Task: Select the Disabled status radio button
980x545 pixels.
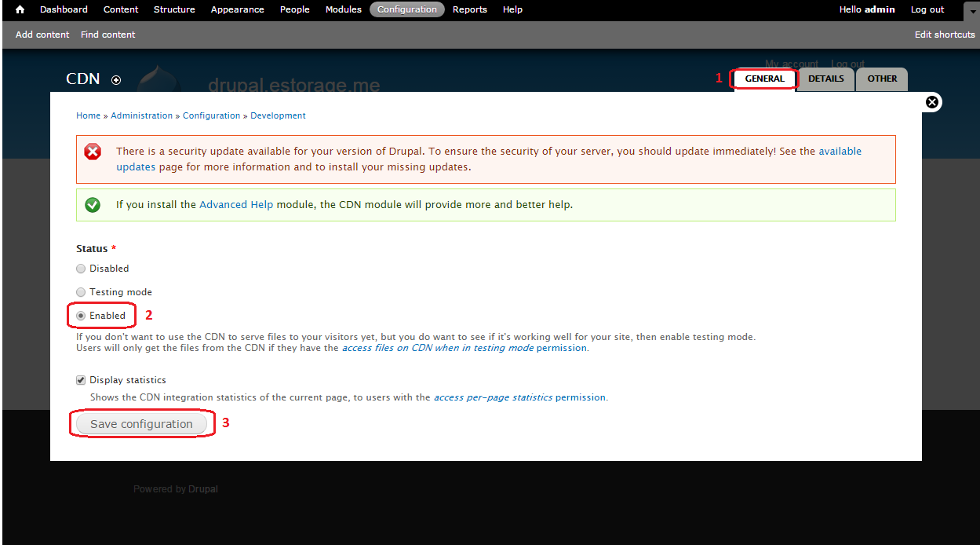Action: click(81, 269)
